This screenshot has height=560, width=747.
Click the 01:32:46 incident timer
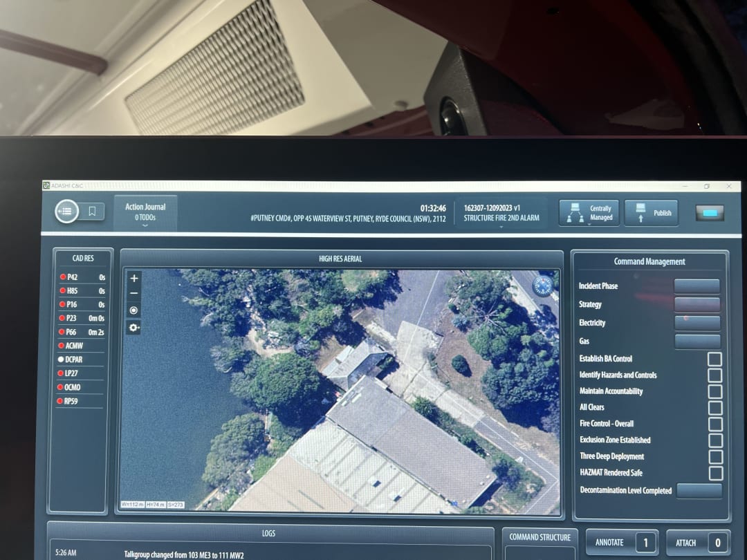click(x=433, y=208)
